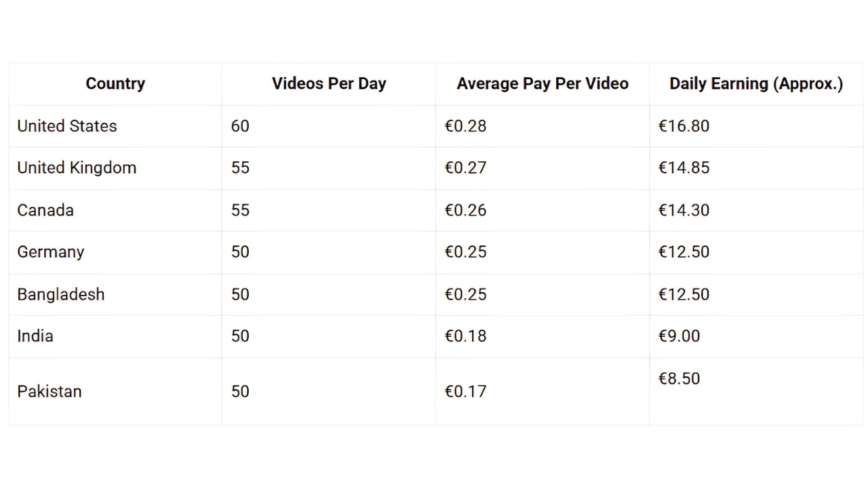Select the Canada country cell
This screenshot has height=488, width=868.
click(x=45, y=210)
